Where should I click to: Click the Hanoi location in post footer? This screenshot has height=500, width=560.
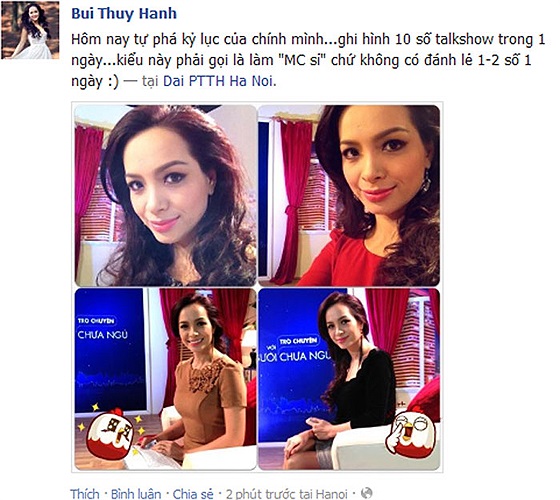(331, 494)
